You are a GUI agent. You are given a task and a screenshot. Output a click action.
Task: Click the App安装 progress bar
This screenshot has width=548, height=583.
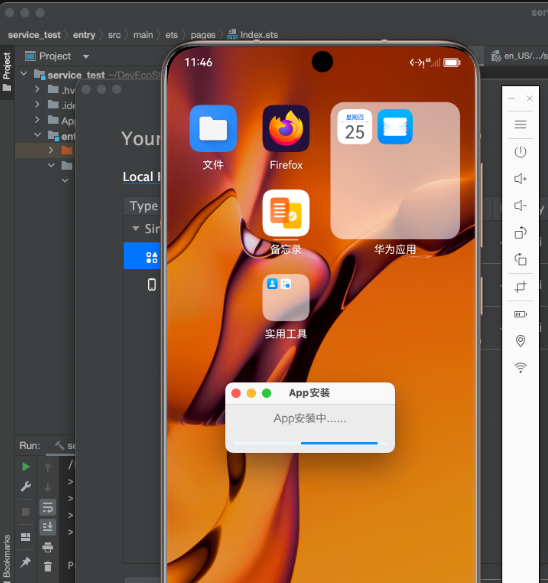tap(310, 443)
